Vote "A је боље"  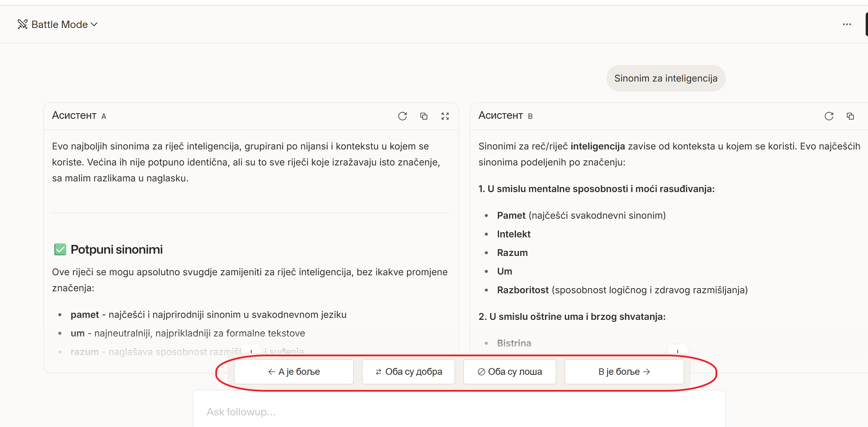click(294, 372)
